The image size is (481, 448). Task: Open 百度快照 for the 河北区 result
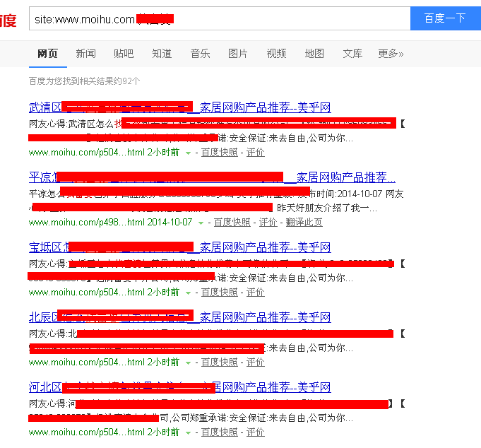click(x=220, y=432)
